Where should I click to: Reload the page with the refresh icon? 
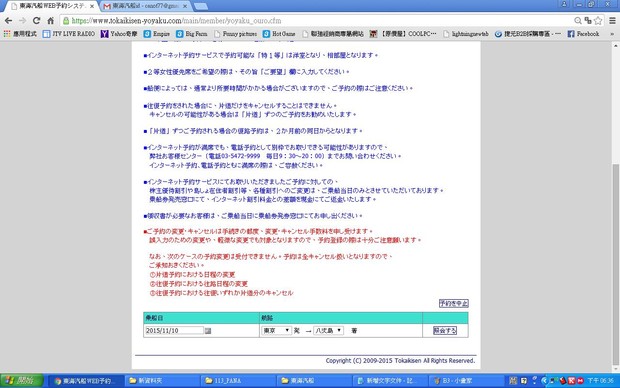point(36,21)
